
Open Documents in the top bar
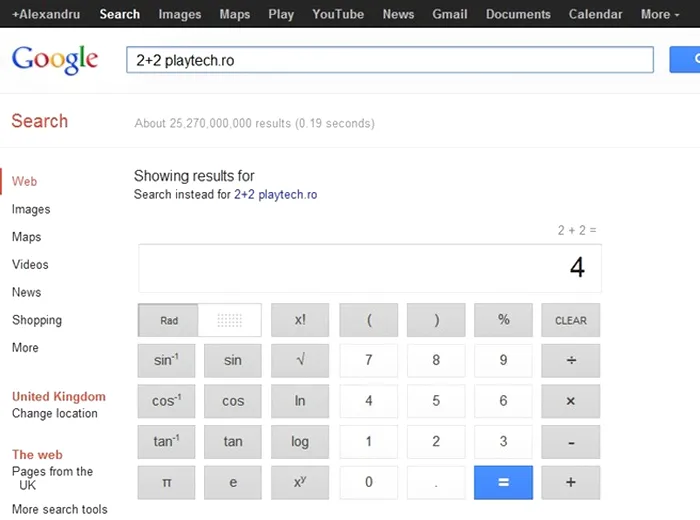[518, 14]
